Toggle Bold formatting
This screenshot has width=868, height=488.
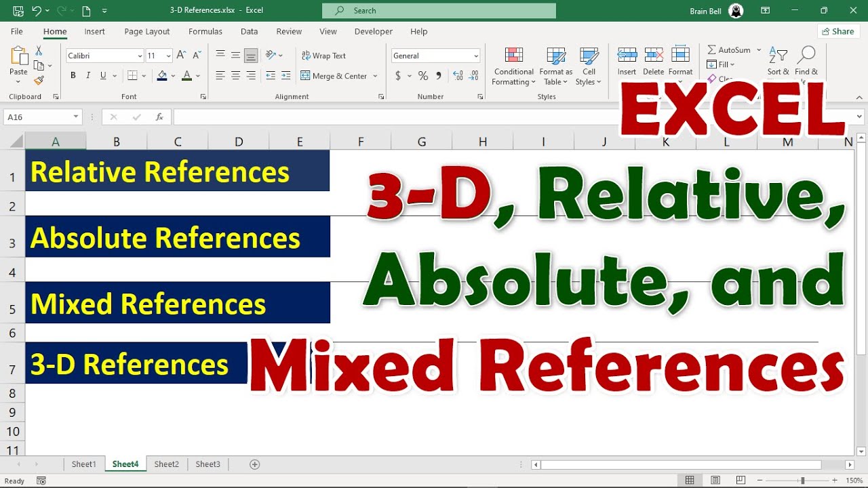pos(73,76)
